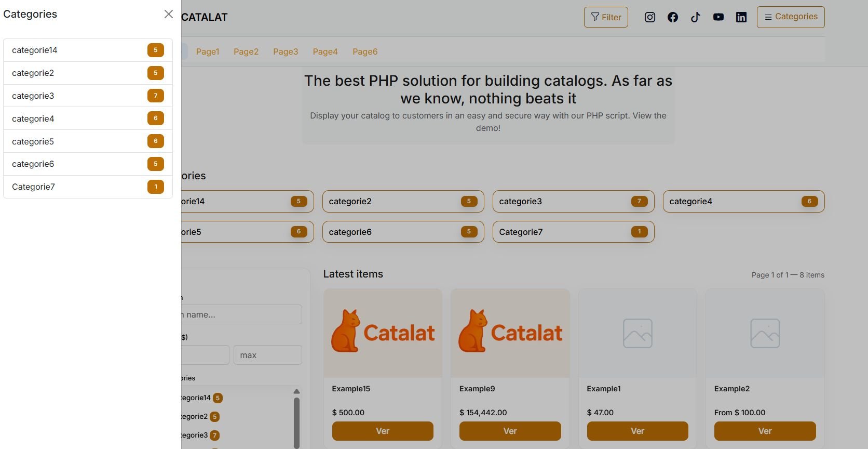Go to the Page2 tab
Screen dimensions: 868x449
[246, 51]
